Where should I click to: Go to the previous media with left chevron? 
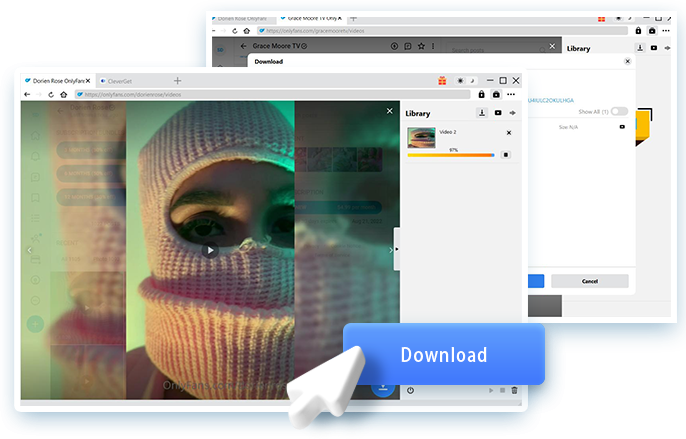pyautogui.click(x=30, y=250)
